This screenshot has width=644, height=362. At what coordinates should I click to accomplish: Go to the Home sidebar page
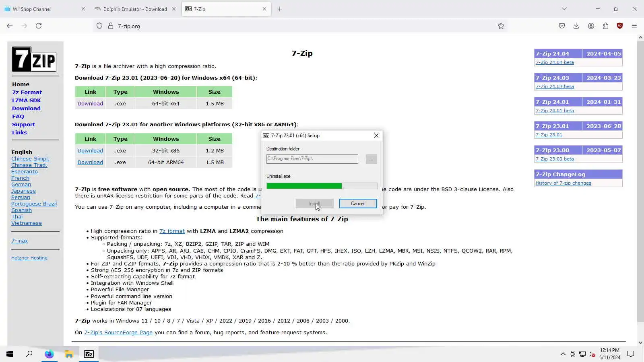pos(21,84)
